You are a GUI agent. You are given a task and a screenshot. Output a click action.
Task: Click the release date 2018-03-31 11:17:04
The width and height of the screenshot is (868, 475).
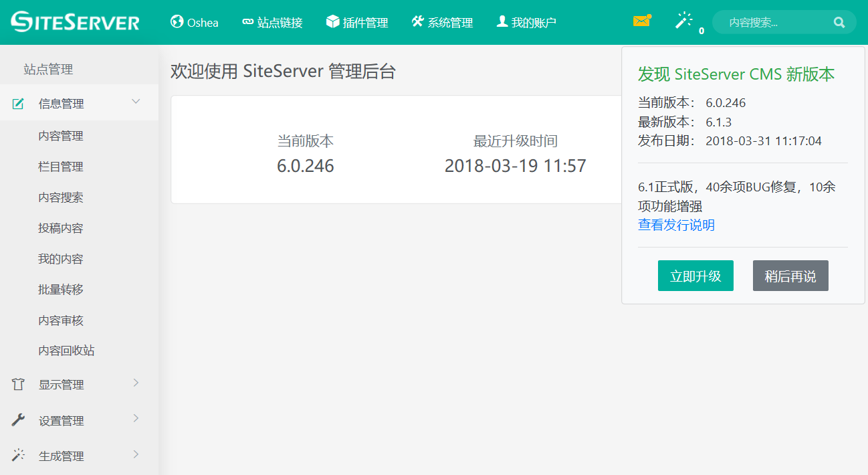[764, 140]
